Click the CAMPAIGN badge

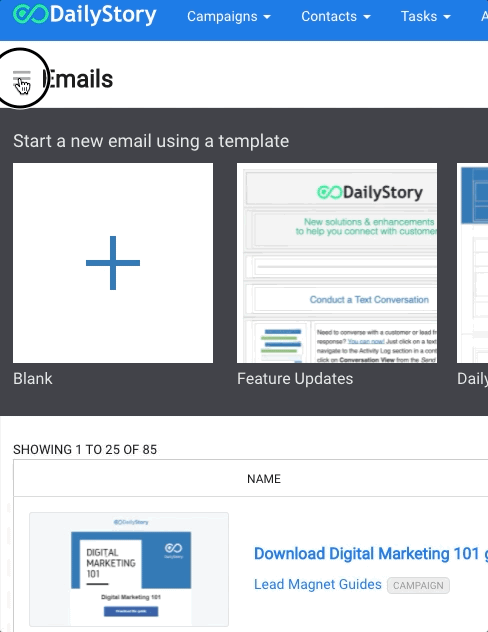pos(418,585)
